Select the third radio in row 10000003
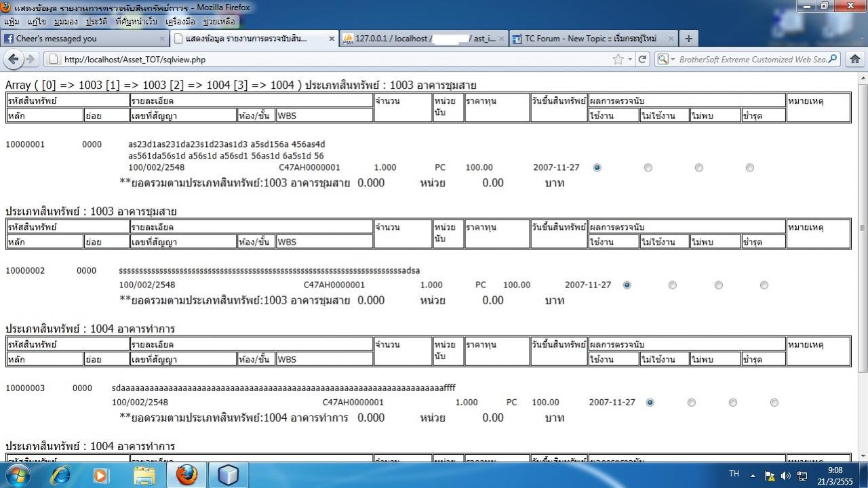868x488 pixels. [x=733, y=403]
